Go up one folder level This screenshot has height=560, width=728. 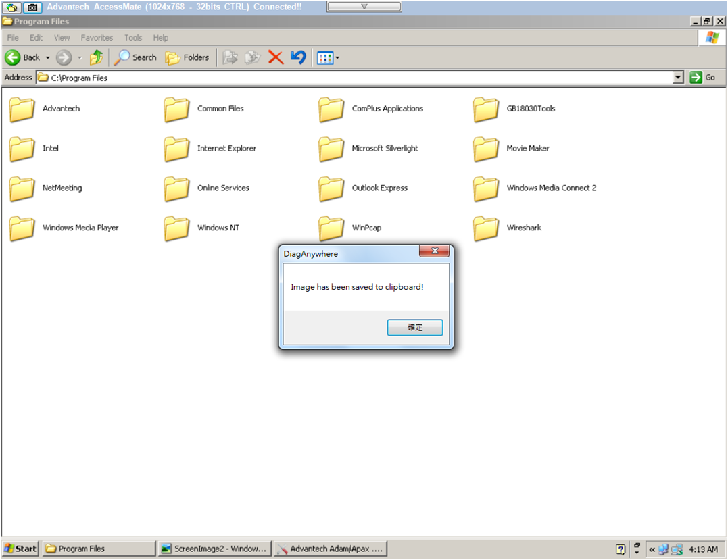tap(97, 57)
